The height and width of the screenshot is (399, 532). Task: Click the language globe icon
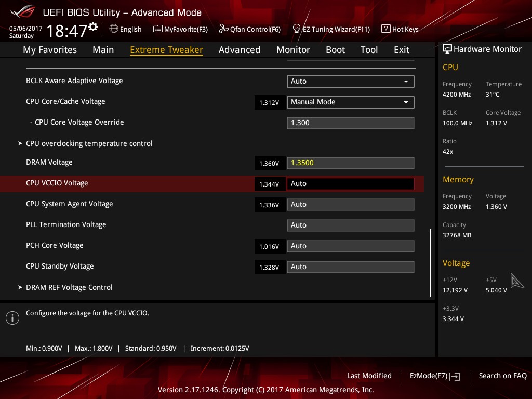pyautogui.click(x=114, y=29)
